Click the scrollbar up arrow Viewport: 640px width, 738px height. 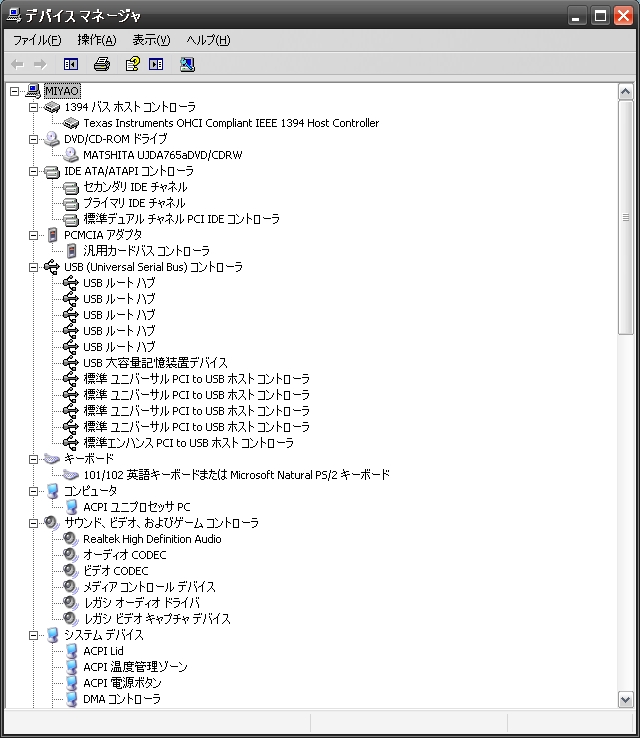625,92
